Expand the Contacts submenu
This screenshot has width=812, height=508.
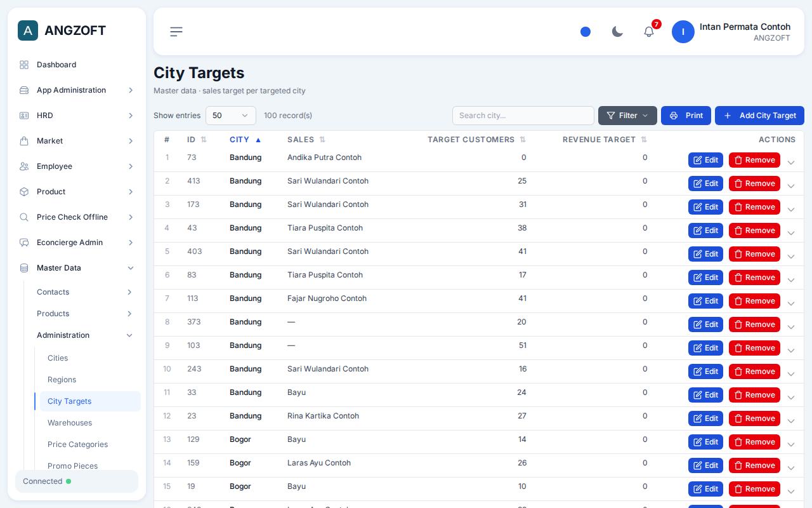85,292
